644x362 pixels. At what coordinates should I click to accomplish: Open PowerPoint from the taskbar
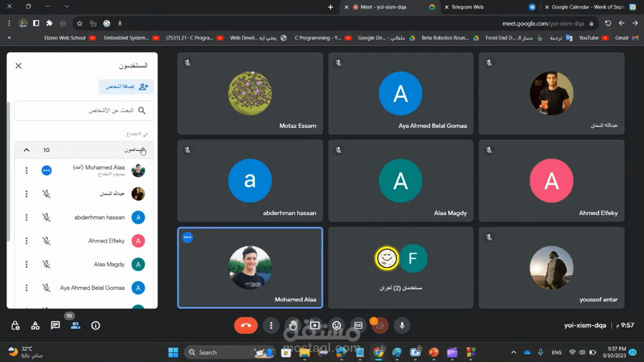tap(434, 353)
